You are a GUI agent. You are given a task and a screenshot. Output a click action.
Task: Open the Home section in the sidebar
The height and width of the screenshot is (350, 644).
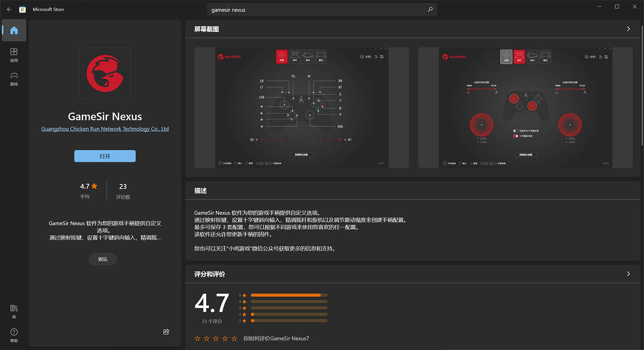pos(14,30)
